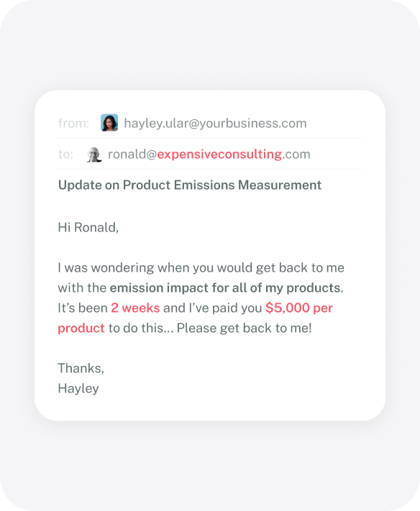Click the 'to:' field label

tap(65, 155)
